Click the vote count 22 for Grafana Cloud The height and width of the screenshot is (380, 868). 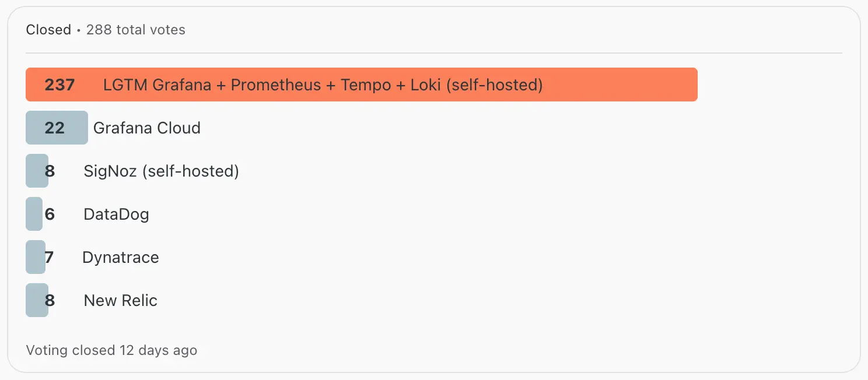(54, 128)
